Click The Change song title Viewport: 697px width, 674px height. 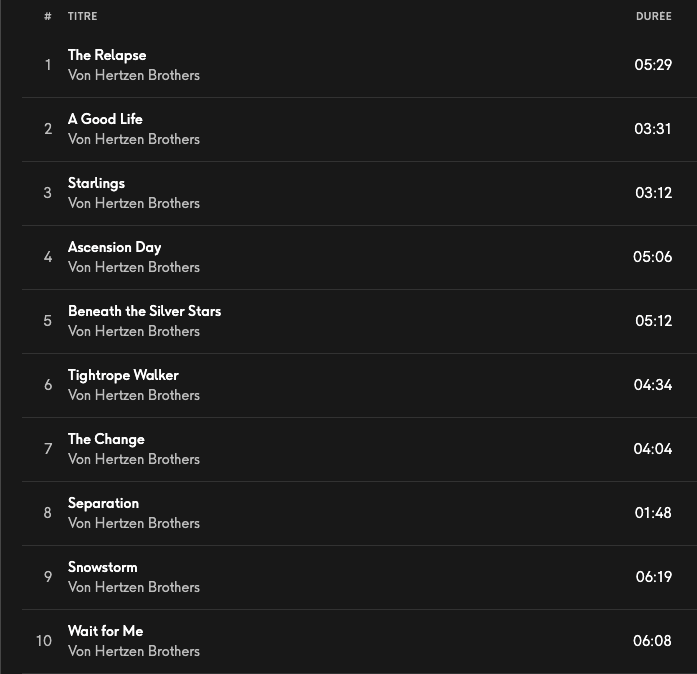(x=106, y=439)
